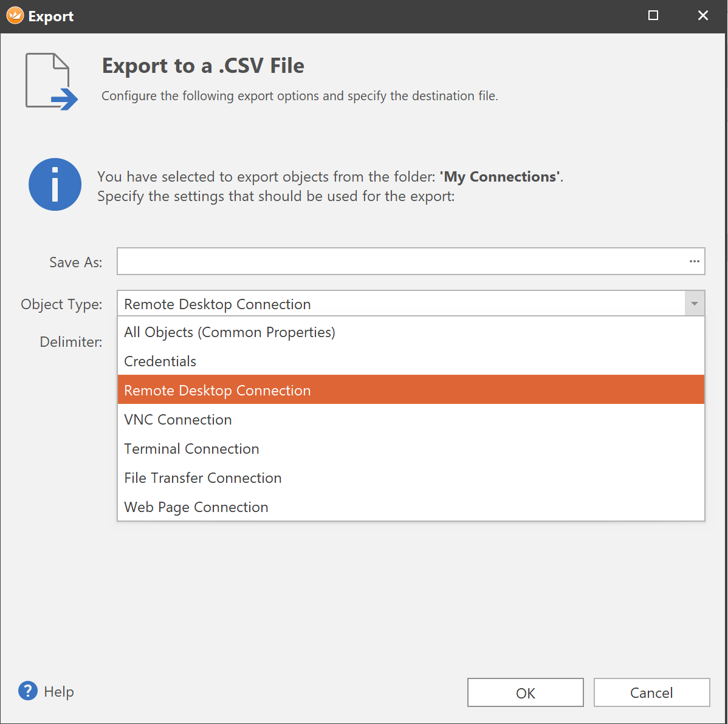Screen dimensions: 728x724
Task: Click the blue question mark help icon
Action: coord(28,691)
